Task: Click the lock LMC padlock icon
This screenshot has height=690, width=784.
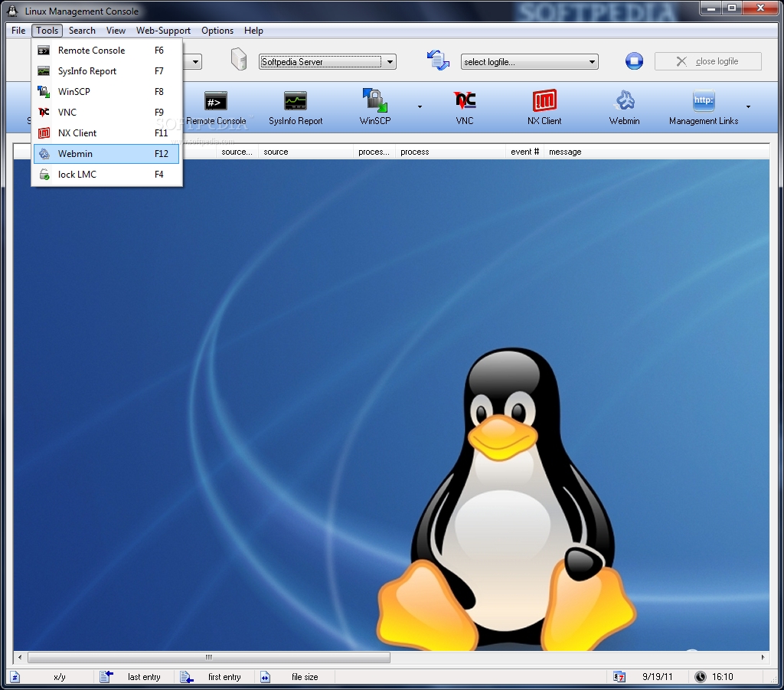Action: coord(44,175)
